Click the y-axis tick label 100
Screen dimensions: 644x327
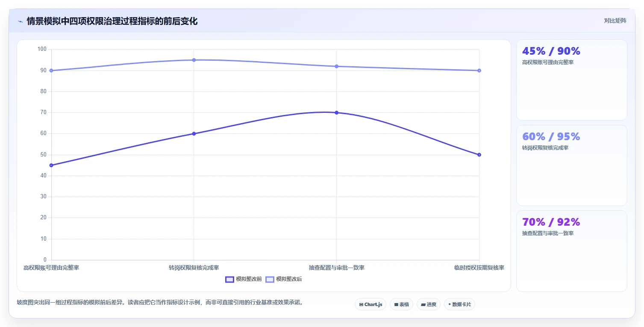(42, 49)
